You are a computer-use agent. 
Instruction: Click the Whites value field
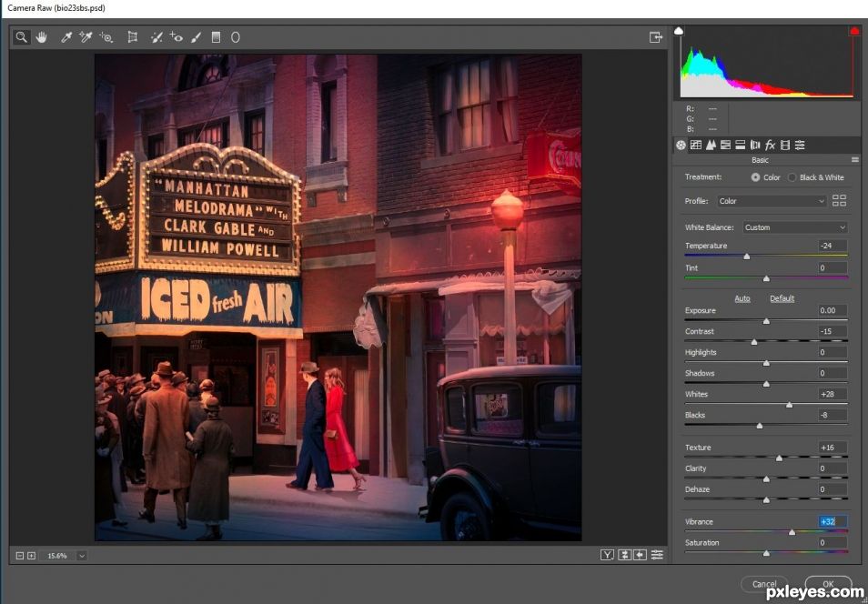point(833,394)
